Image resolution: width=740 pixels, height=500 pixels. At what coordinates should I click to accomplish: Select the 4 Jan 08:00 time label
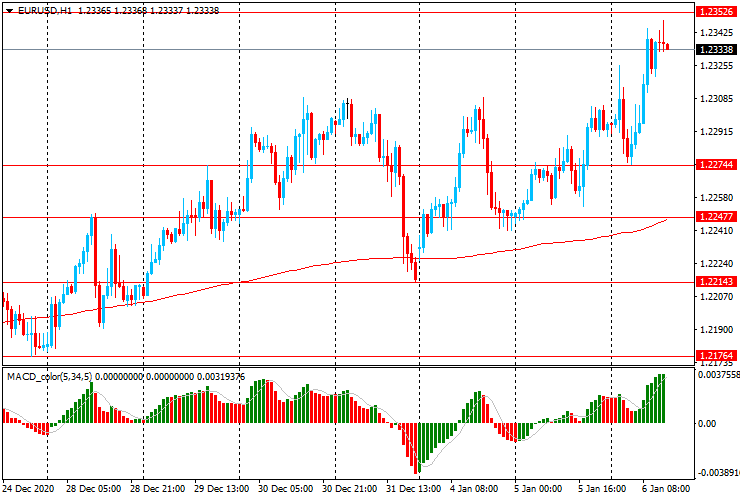click(x=474, y=488)
